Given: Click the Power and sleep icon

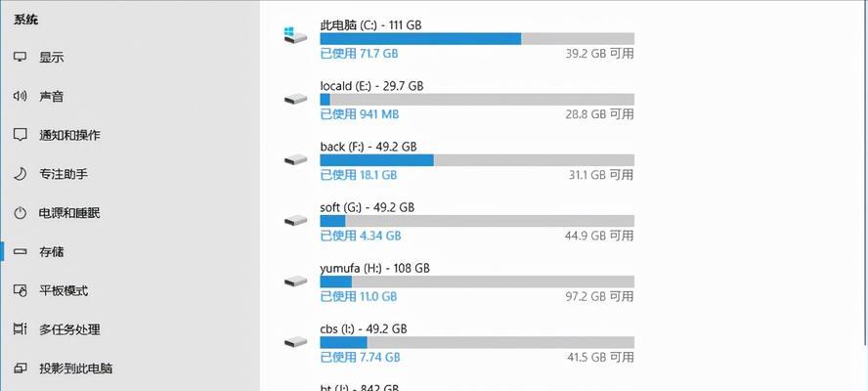Looking at the screenshot, I should tap(20, 213).
